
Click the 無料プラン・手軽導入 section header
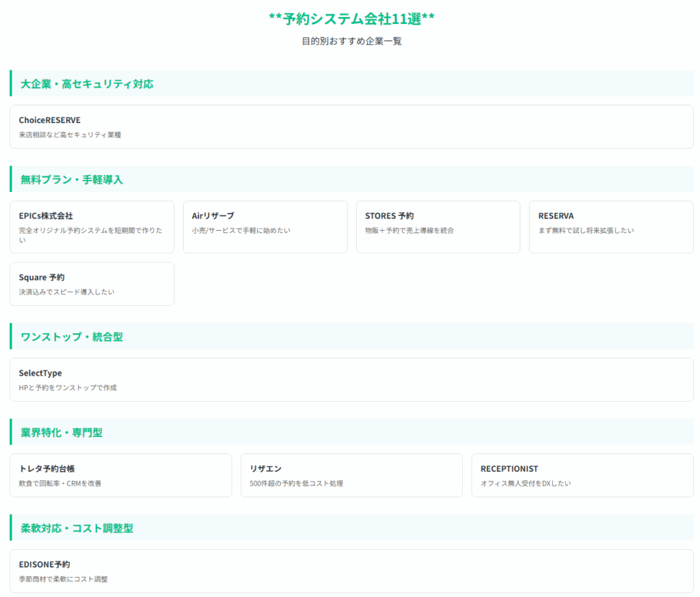pyautogui.click(x=72, y=180)
